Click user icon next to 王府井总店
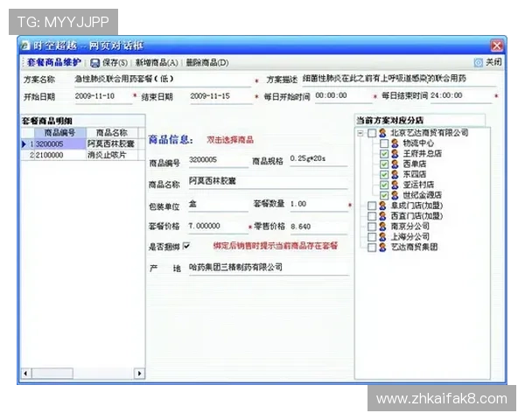Viewport: 525px width, 420px height. (395, 154)
